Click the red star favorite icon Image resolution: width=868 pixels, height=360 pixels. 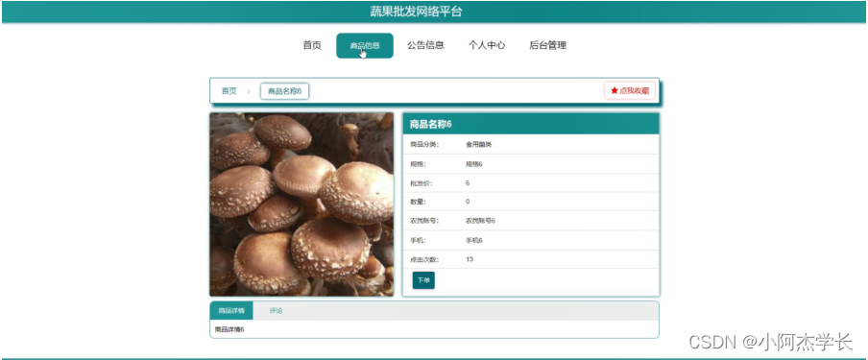(614, 91)
